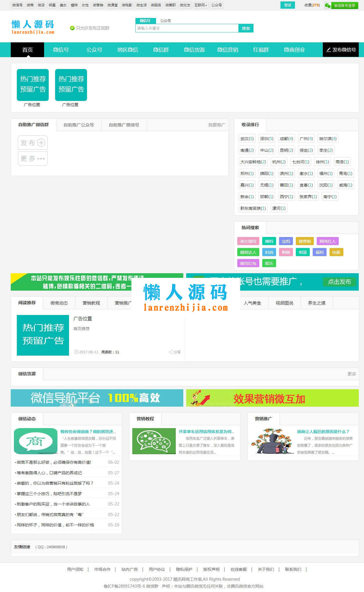Click the 微信导航平台 banner
The width and height of the screenshot is (364, 592).
coord(97,398)
